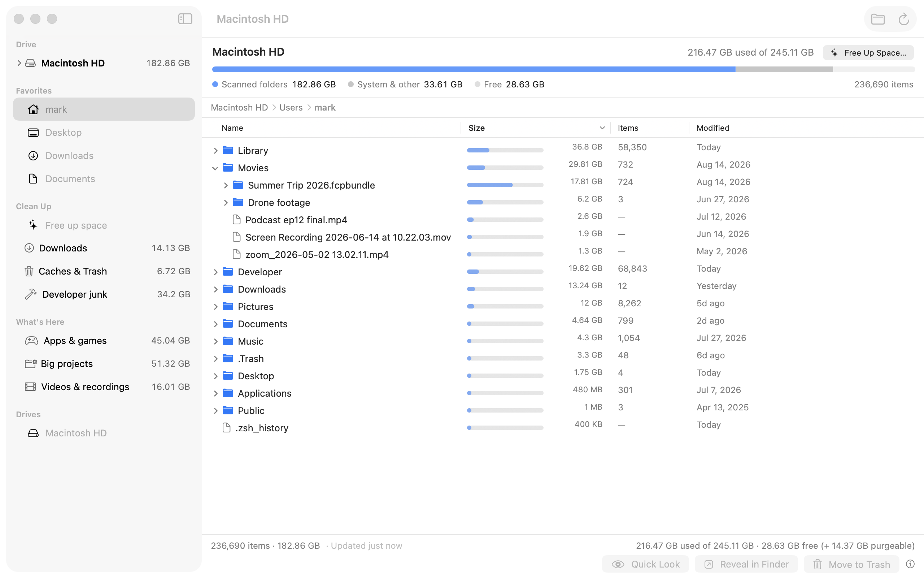Viewport: 924px width, 578px height.
Task: Go to Users in the breadcrumb
Action: coord(291,107)
